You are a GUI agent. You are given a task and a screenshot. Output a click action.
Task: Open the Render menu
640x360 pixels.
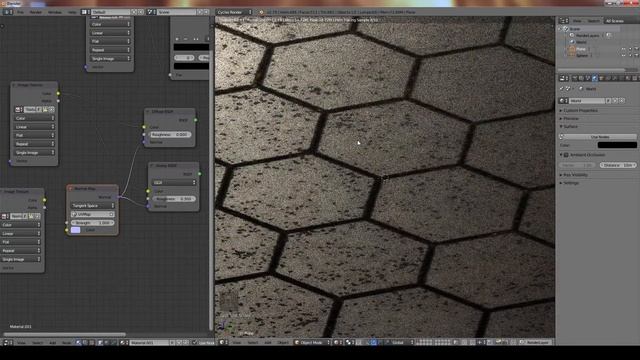tap(36, 12)
